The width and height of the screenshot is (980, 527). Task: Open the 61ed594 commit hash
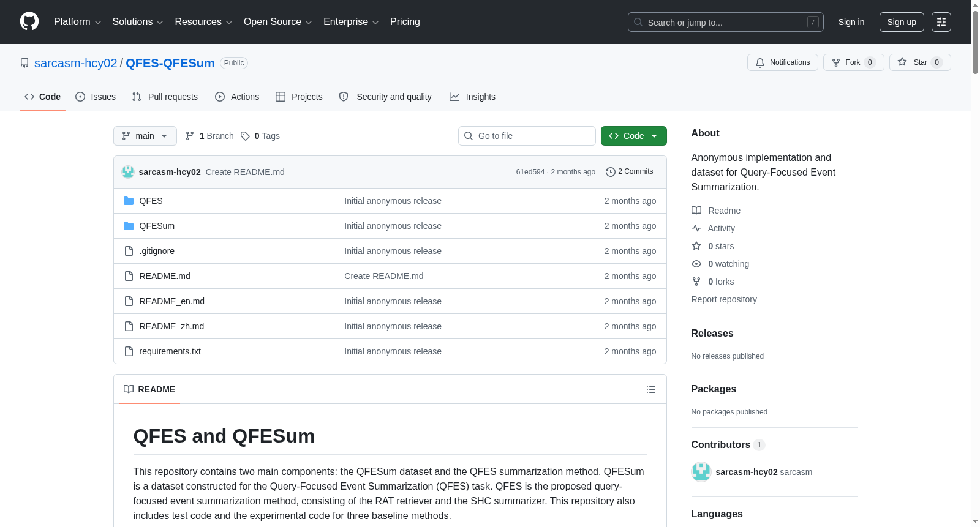(530, 172)
